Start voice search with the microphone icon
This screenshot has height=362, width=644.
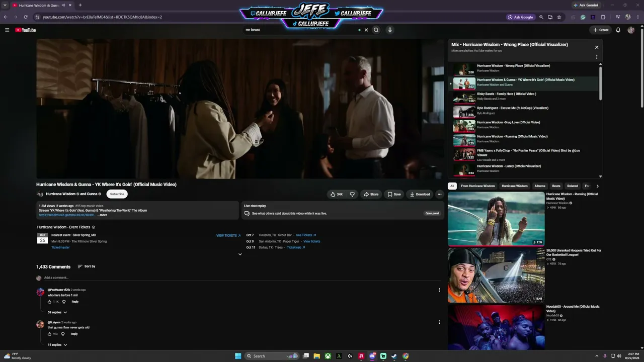point(389,30)
